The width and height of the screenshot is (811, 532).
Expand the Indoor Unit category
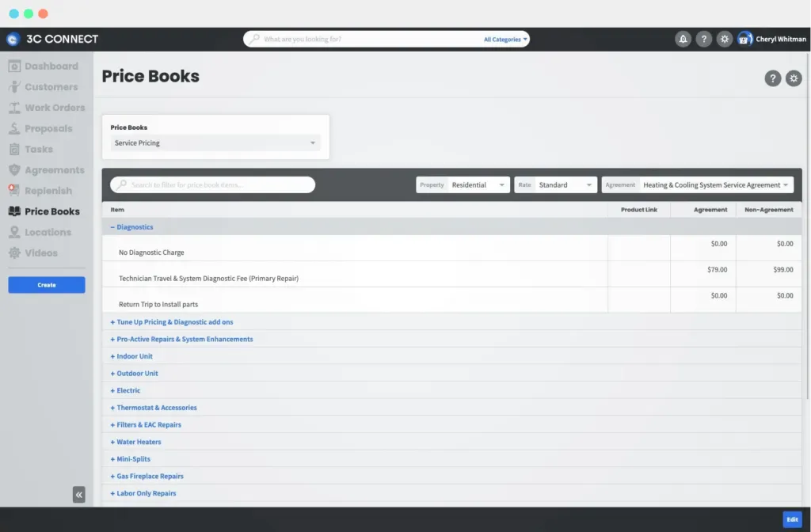point(131,356)
